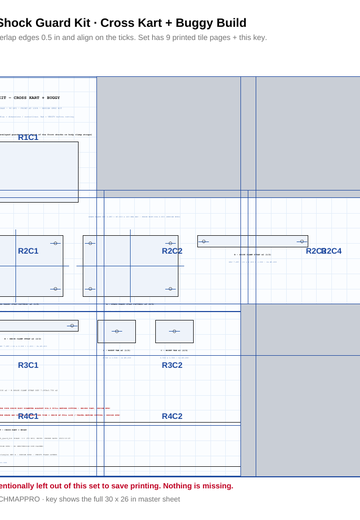Click crosshair in the left small square below R2C2
The width and height of the screenshot is (360, 520).
117,331
